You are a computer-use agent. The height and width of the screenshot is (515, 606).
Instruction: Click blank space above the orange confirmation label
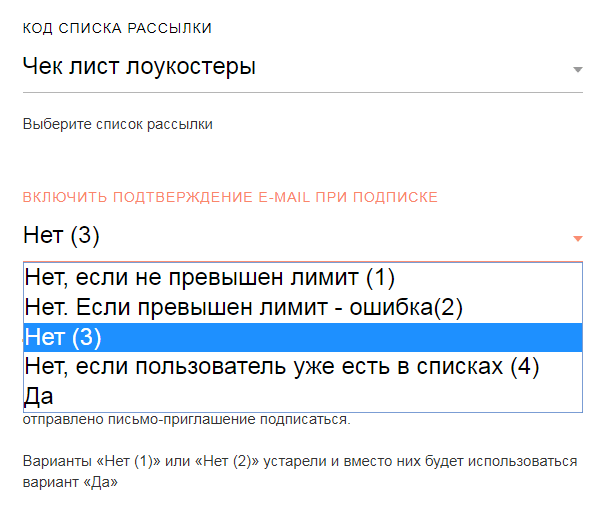(x=303, y=162)
